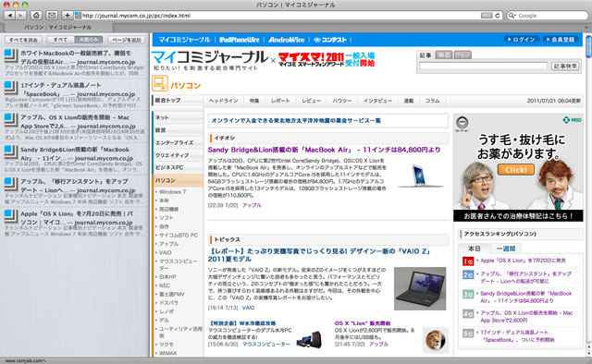Click the article search text field
The image size is (592, 364).
click(x=483, y=66)
